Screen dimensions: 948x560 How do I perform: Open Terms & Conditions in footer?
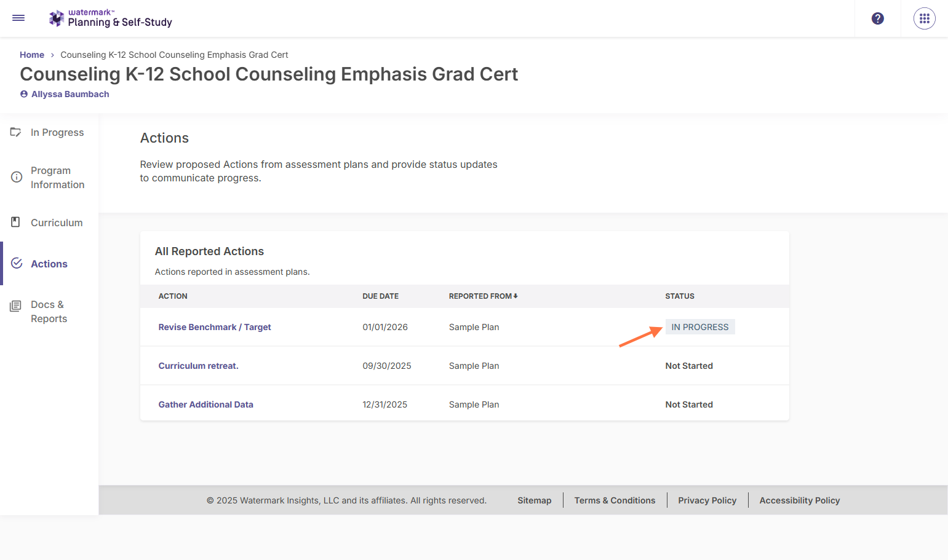tap(615, 500)
